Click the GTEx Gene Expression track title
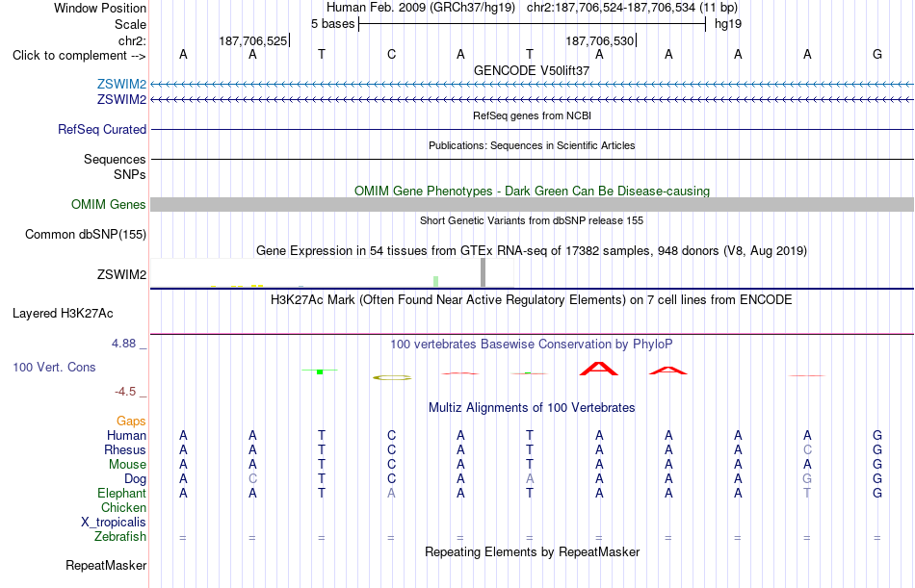This screenshot has width=915, height=588. (532, 251)
